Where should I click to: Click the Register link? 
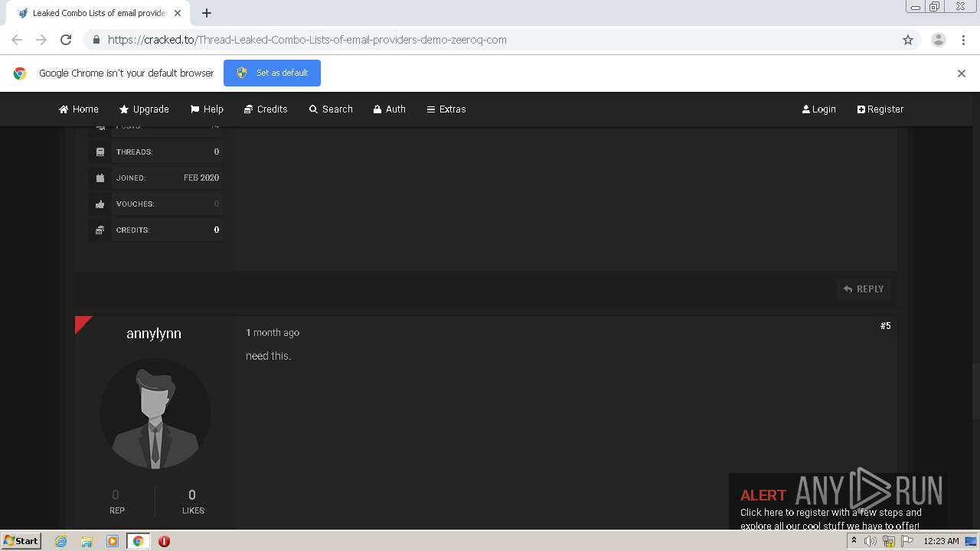pyautogui.click(x=880, y=109)
